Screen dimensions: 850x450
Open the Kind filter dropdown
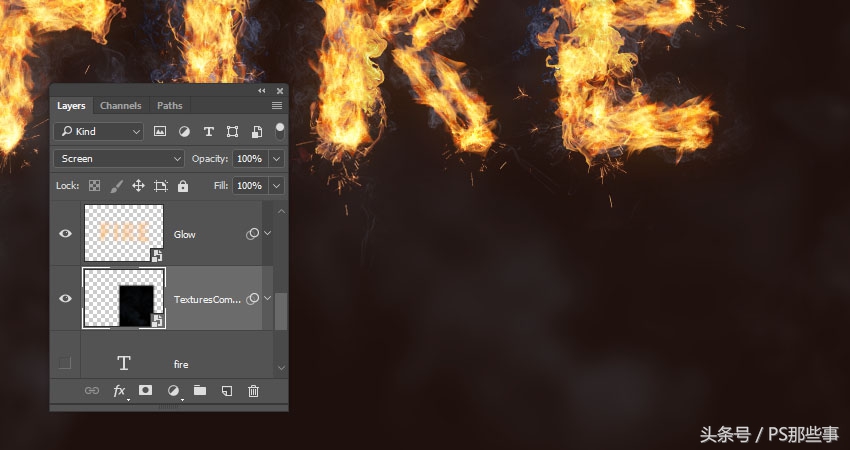click(98, 131)
